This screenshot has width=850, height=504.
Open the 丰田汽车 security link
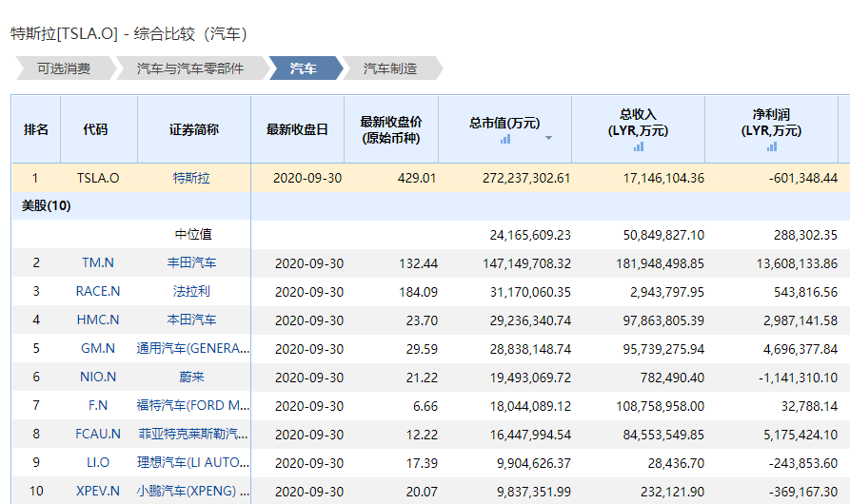(x=191, y=263)
